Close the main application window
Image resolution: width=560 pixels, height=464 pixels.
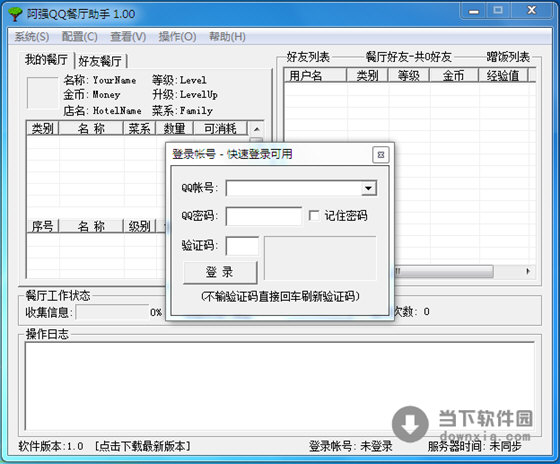pos(531,11)
